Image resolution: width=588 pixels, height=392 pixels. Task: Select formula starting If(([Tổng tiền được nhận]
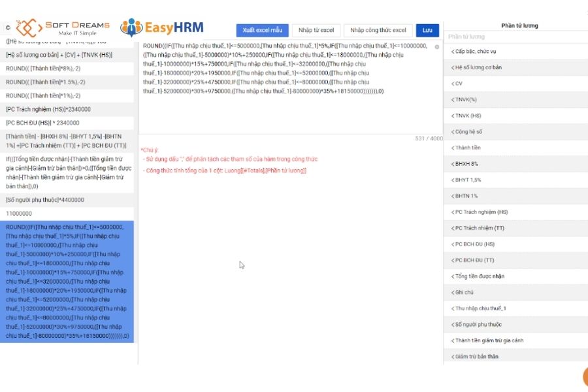tap(67, 172)
